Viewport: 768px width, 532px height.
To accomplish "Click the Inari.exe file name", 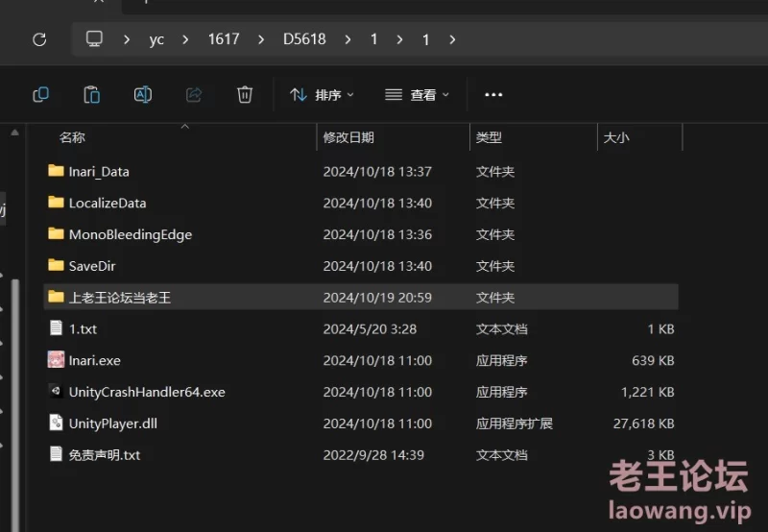I will point(94,360).
